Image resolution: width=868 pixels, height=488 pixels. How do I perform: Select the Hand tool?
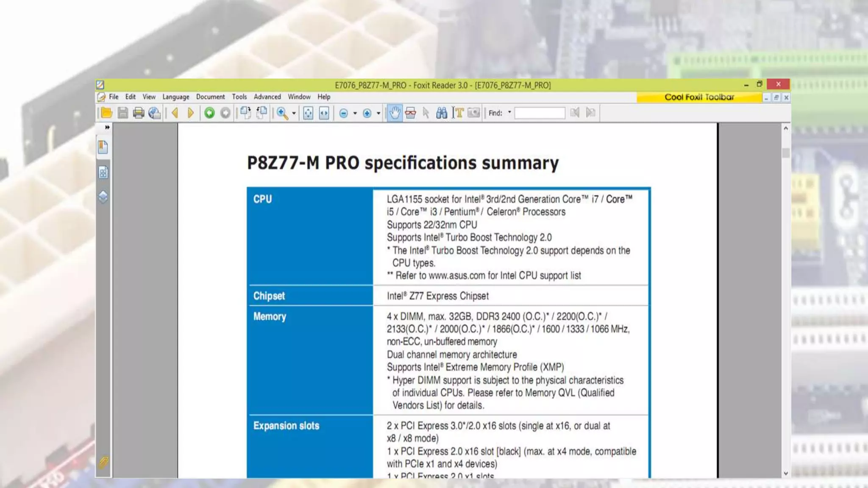[395, 113]
